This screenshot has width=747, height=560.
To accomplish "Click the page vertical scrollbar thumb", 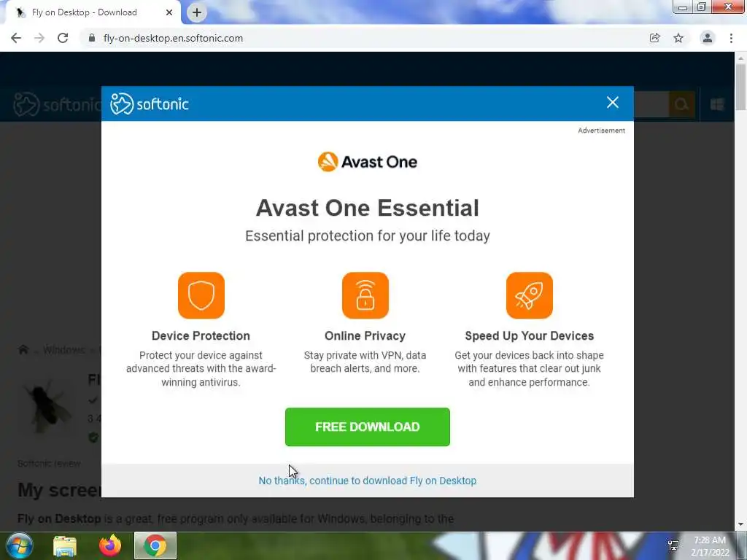I will click(x=741, y=87).
